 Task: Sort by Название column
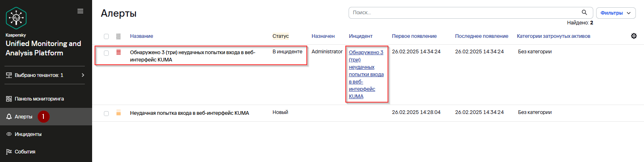pyautogui.click(x=142, y=36)
